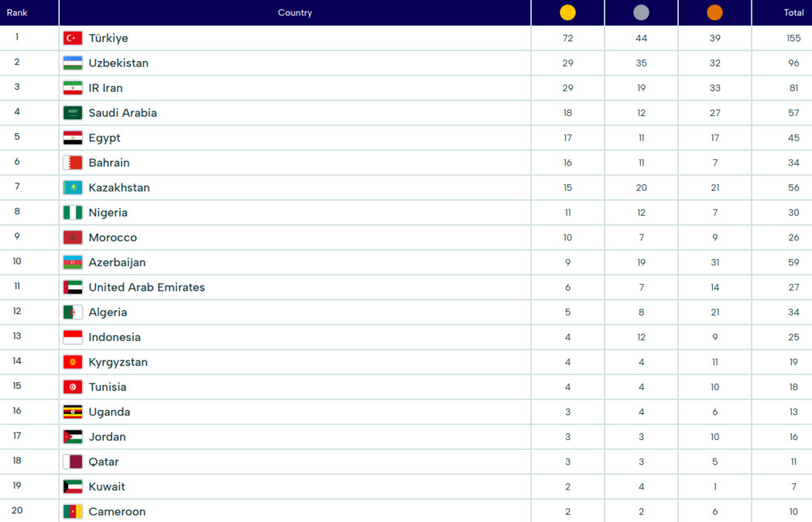Sort table by Rank column header
Image resolution: width=812 pixels, height=522 pixels.
pos(17,12)
